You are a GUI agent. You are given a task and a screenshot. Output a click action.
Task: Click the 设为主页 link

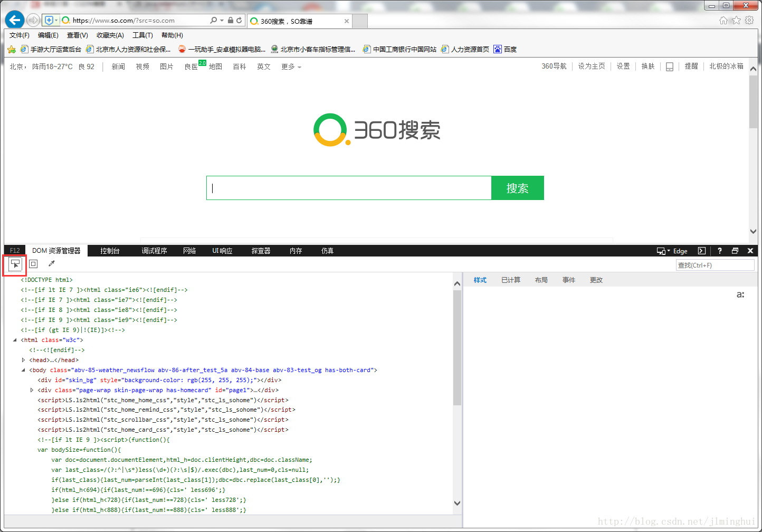tap(592, 66)
